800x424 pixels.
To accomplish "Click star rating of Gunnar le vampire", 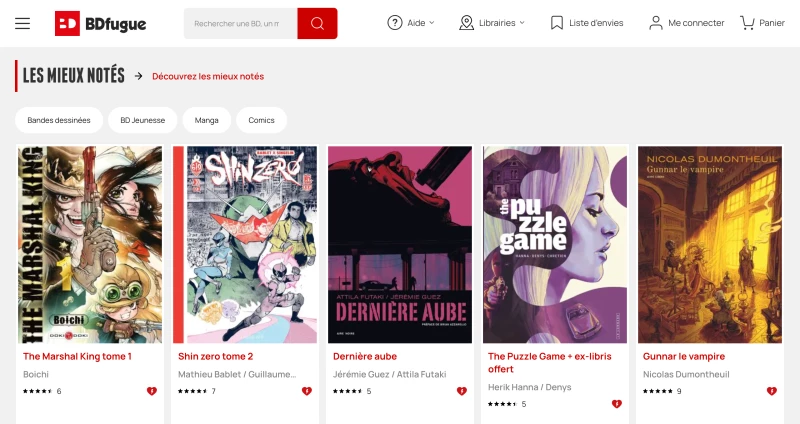I will click(x=658, y=391).
